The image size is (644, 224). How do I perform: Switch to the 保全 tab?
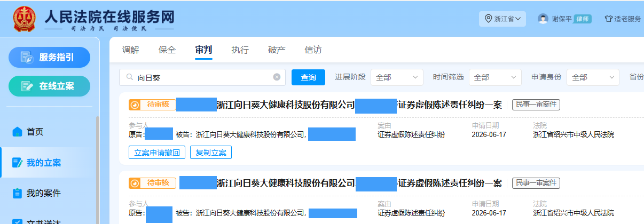167,50
